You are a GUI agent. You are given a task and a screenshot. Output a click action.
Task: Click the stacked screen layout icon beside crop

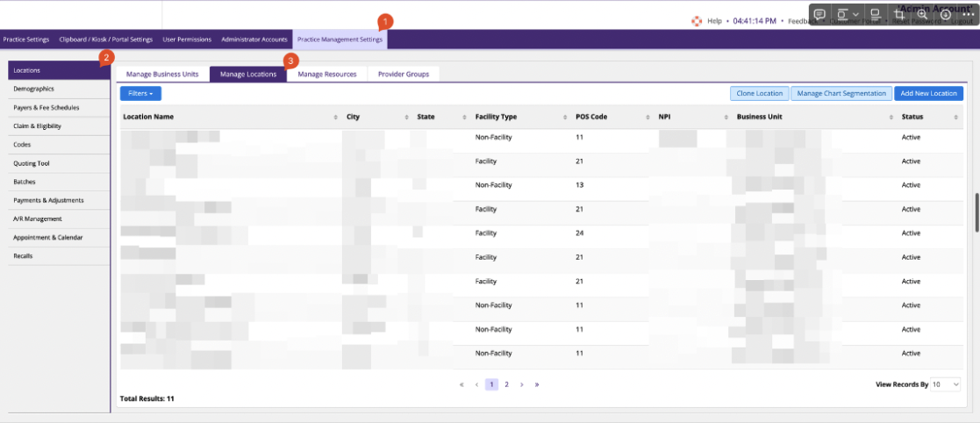coord(876,14)
